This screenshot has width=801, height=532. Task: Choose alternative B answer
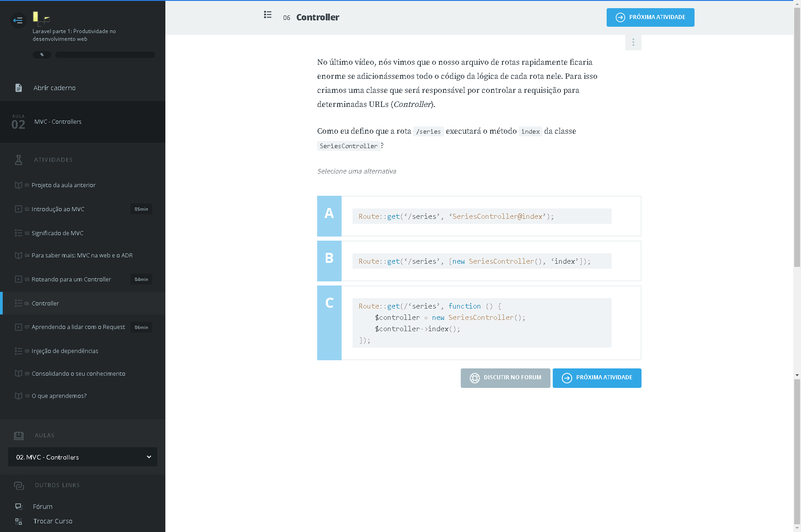click(479, 261)
